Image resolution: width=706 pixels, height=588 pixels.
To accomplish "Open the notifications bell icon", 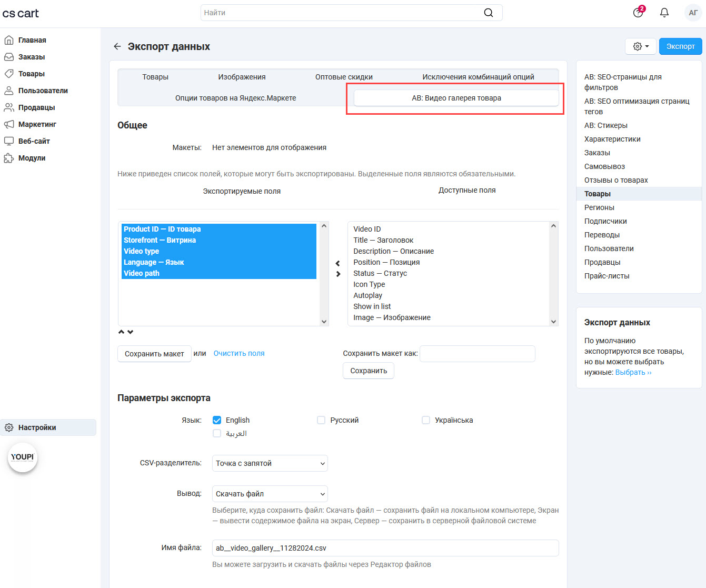I will [x=664, y=13].
